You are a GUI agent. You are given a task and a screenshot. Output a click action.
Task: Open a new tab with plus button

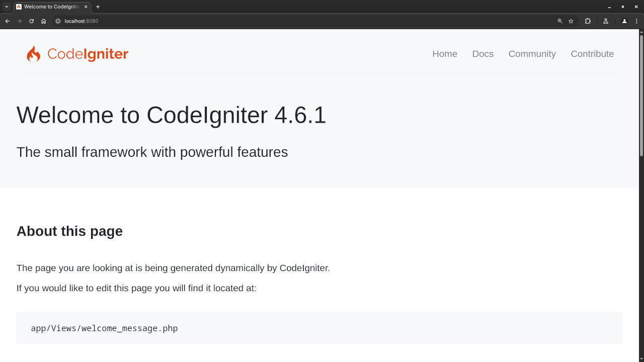point(98,7)
